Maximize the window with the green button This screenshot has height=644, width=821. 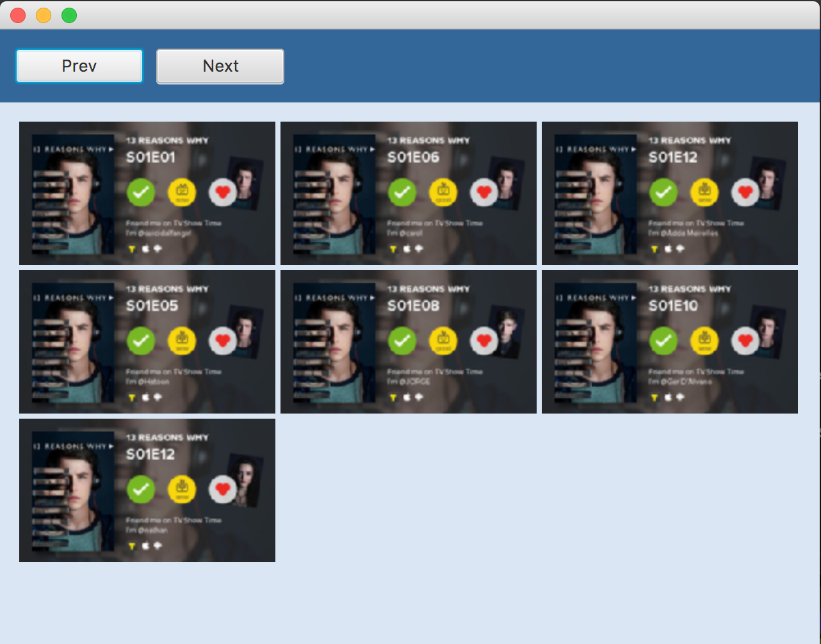point(69,15)
